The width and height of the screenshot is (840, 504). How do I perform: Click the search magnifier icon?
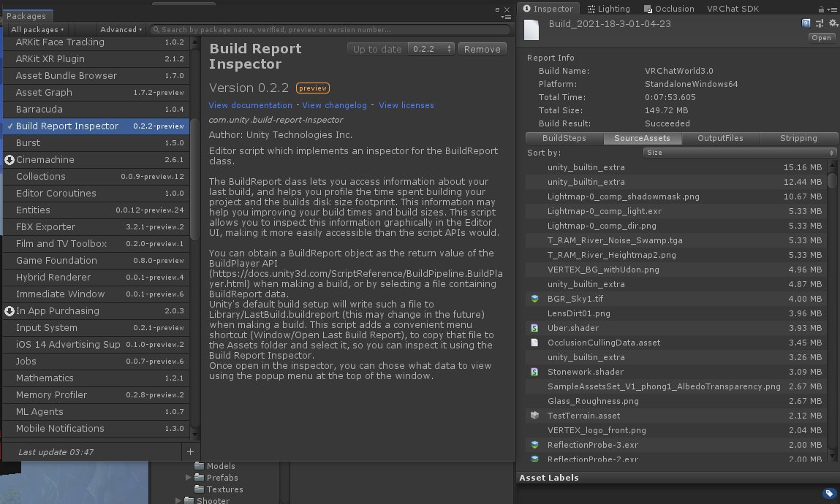pyautogui.click(x=156, y=30)
